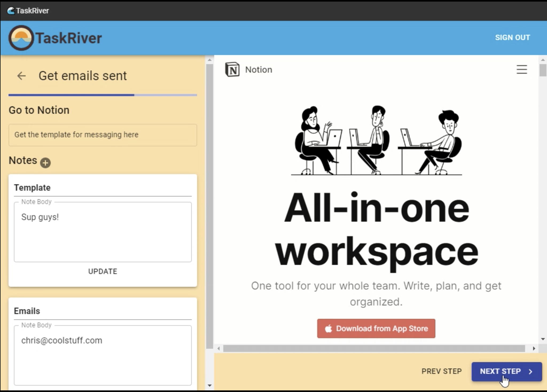547x392 pixels.
Task: Click the Notion horizontal scrollbar thumb
Action: (374, 348)
